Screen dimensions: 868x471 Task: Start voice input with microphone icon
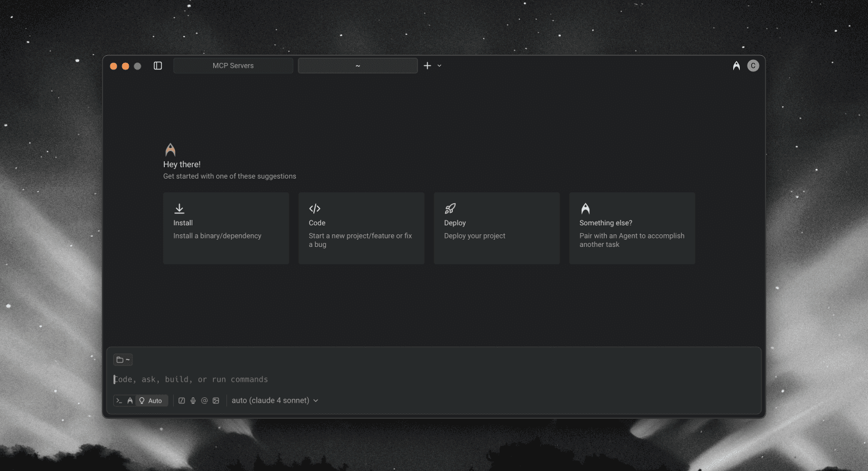(193, 401)
